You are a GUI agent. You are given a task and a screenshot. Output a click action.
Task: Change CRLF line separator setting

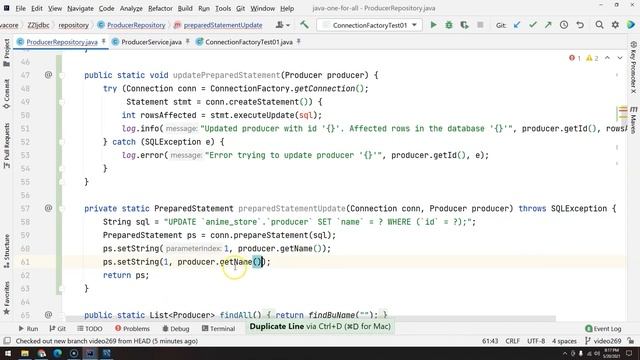[x=513, y=341]
